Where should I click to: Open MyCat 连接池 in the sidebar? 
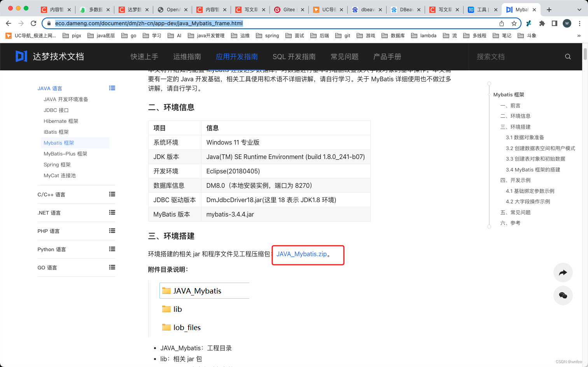tap(59, 176)
